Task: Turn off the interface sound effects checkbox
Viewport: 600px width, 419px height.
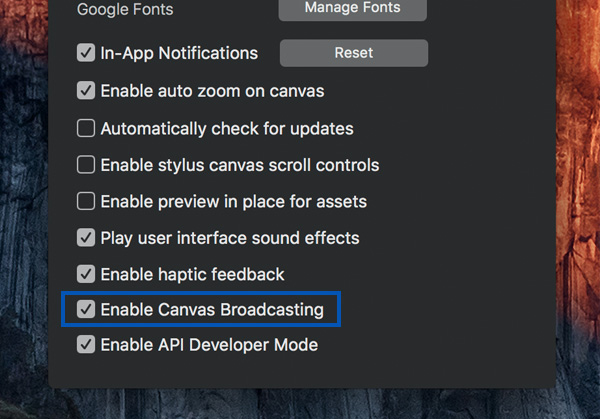Action: [x=86, y=238]
